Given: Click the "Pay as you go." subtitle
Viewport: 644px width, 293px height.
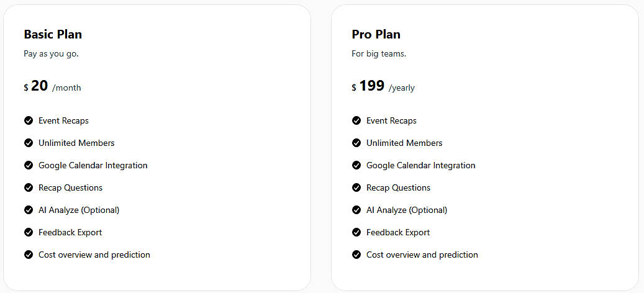Looking at the screenshot, I should click(51, 54).
